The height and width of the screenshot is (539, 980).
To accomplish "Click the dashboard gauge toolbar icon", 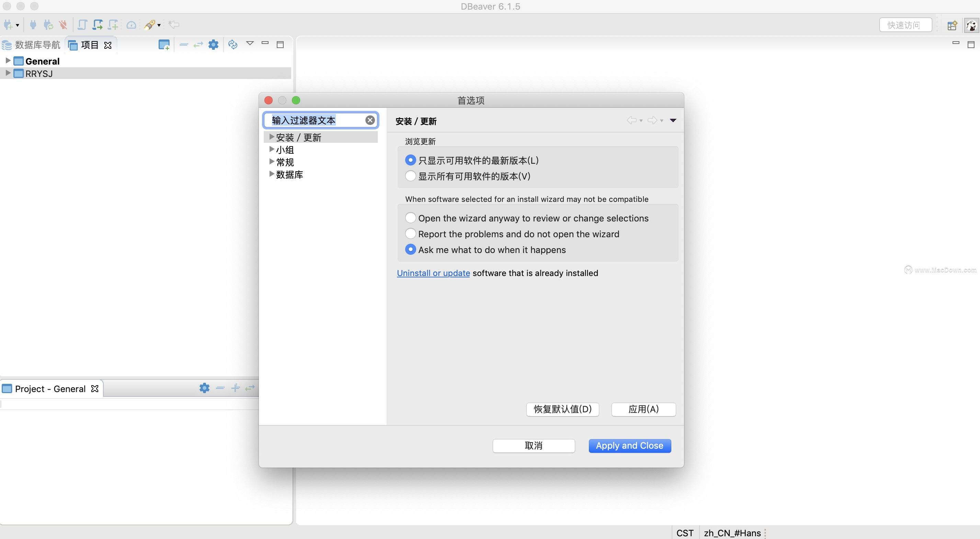I will coord(131,25).
